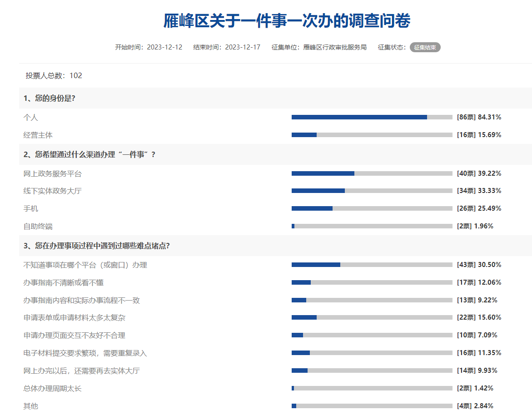532x415 pixels.
Task: Click 征集单位 雁峰区行政审批服务局 text
Action: click(x=319, y=47)
